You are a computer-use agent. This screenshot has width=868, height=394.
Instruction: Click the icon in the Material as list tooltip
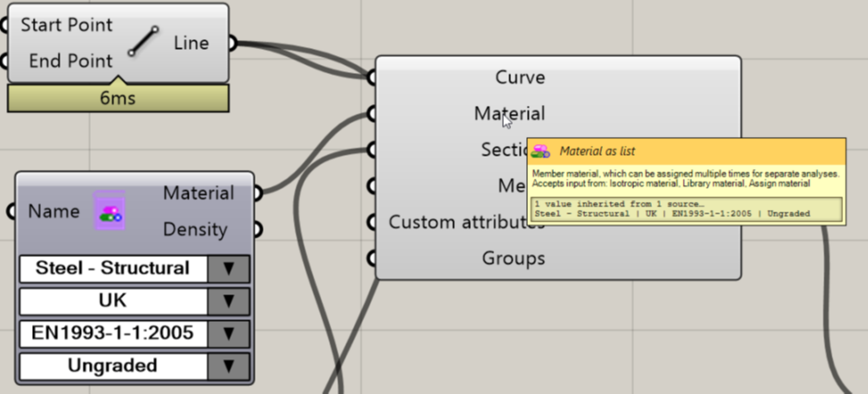pos(541,151)
